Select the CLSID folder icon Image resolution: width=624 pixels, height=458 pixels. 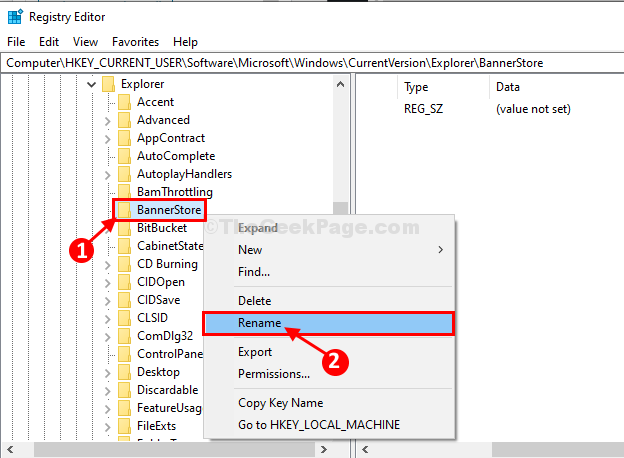[124, 318]
